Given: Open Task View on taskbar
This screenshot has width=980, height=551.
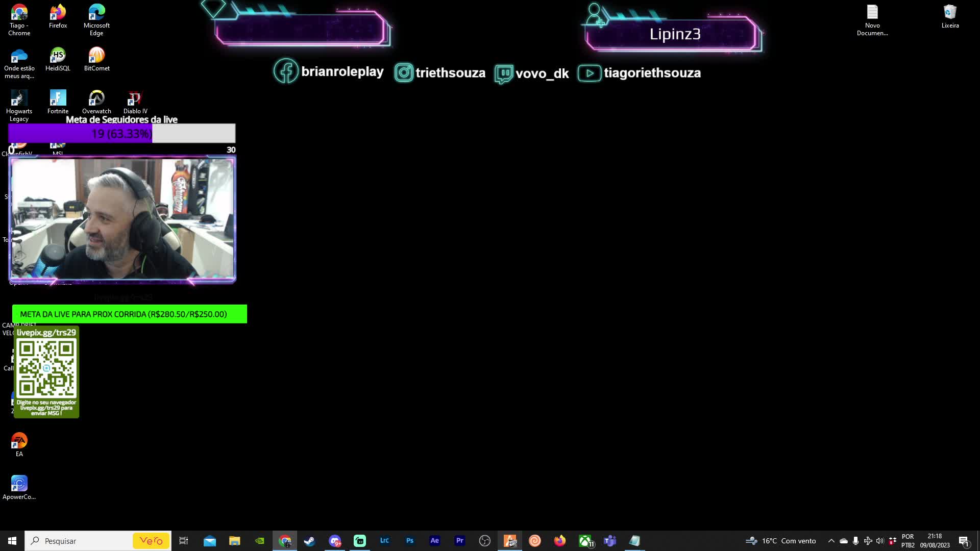Looking at the screenshot, I should pos(184,541).
